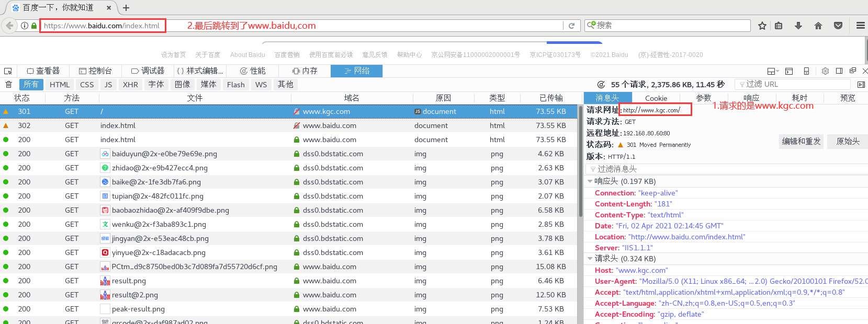This screenshot has width=868, height=324.
Task: Open the Cookie details tab
Action: [x=656, y=98]
